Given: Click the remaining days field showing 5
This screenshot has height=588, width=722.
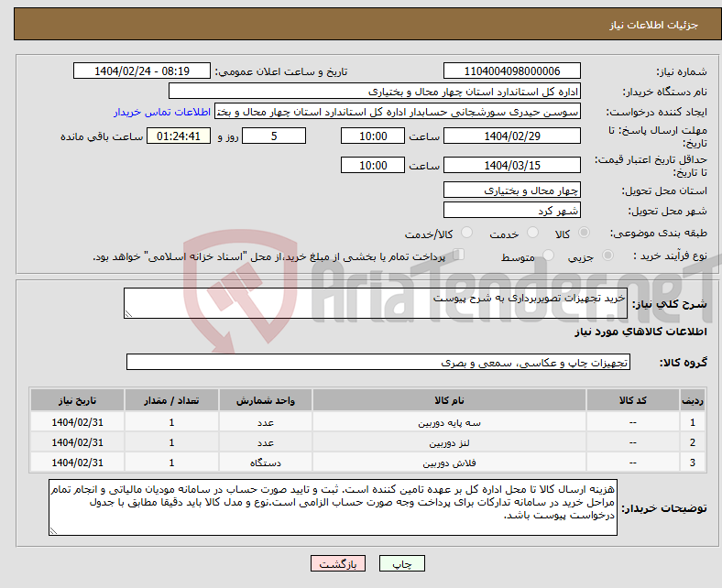Looking at the screenshot, I should coord(274,136).
